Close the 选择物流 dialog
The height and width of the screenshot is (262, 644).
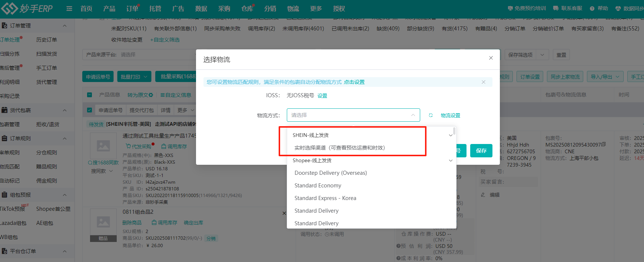(x=491, y=58)
